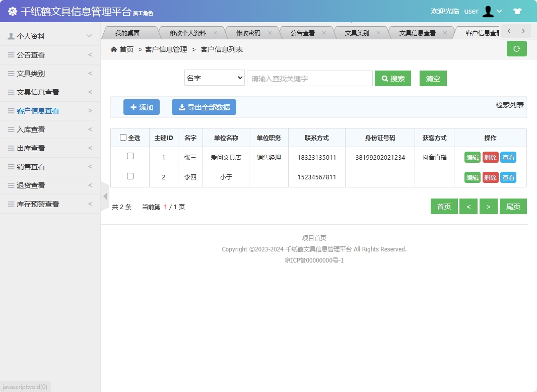Type a keyword in the search input field
537x392 pixels.
coord(309,78)
